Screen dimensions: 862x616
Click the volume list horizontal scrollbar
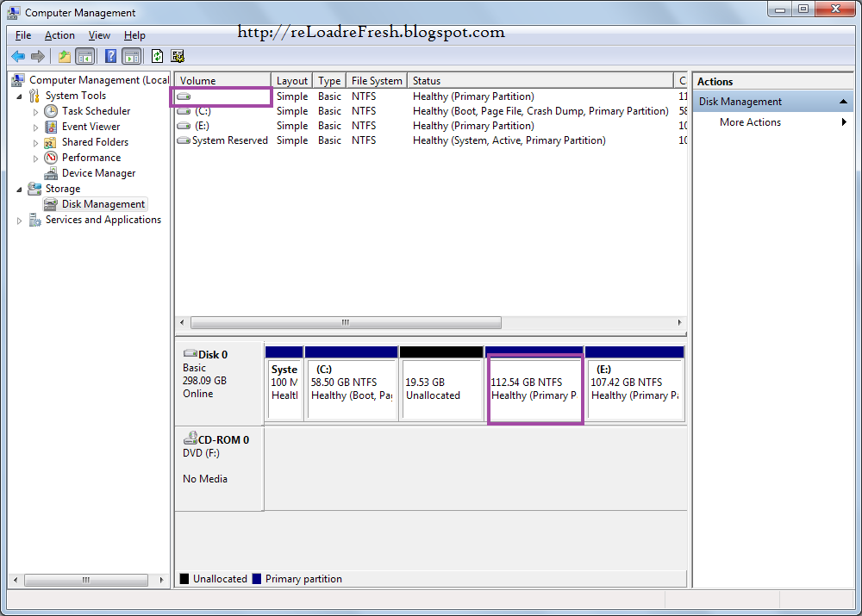click(345, 322)
